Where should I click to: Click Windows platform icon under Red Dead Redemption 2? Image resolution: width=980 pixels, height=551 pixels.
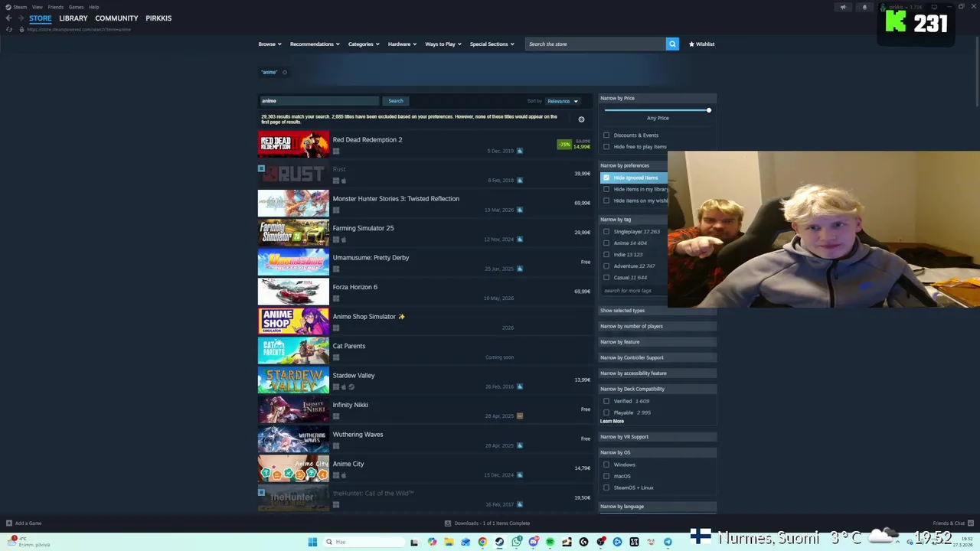(x=335, y=151)
